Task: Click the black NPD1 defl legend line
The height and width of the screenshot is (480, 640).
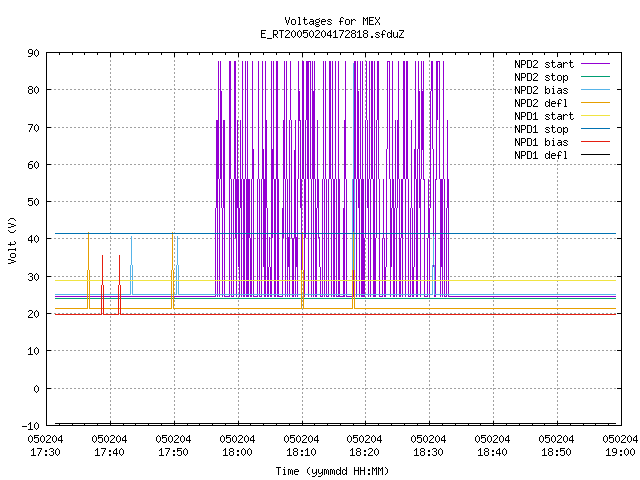Action: [595, 155]
